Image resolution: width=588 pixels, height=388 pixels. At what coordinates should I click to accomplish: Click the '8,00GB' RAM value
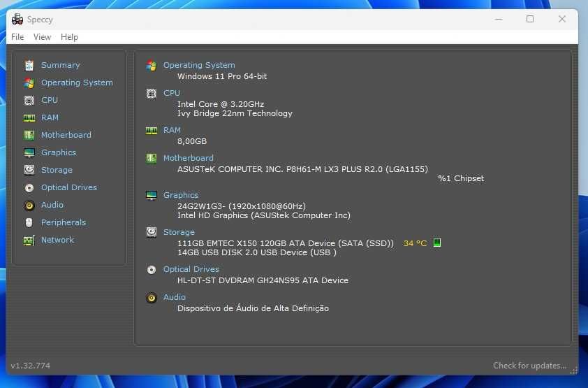[192, 141]
